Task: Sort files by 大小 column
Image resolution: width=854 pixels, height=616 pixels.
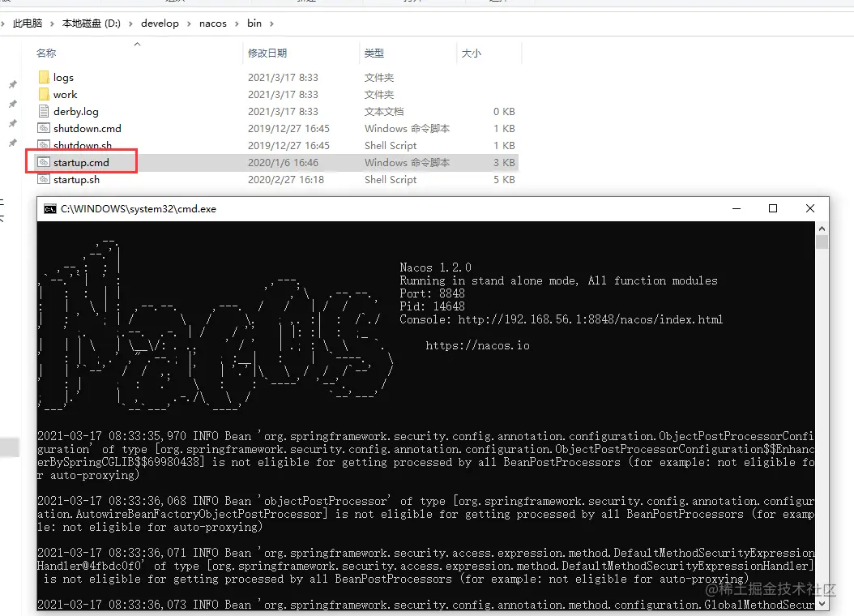Action: (472, 53)
